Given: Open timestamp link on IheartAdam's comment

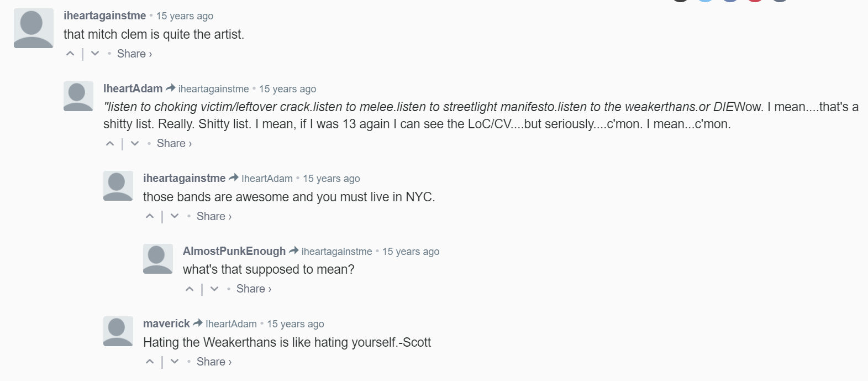Looking at the screenshot, I should [x=287, y=89].
